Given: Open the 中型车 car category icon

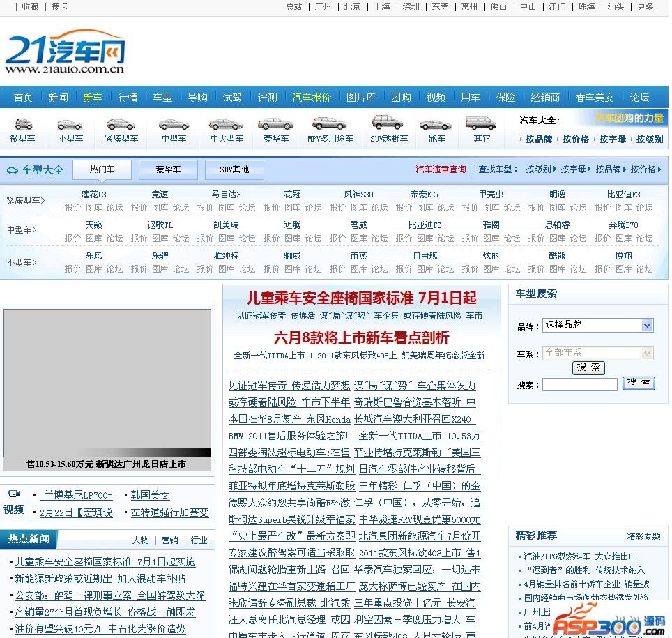Looking at the screenshot, I should (x=174, y=124).
